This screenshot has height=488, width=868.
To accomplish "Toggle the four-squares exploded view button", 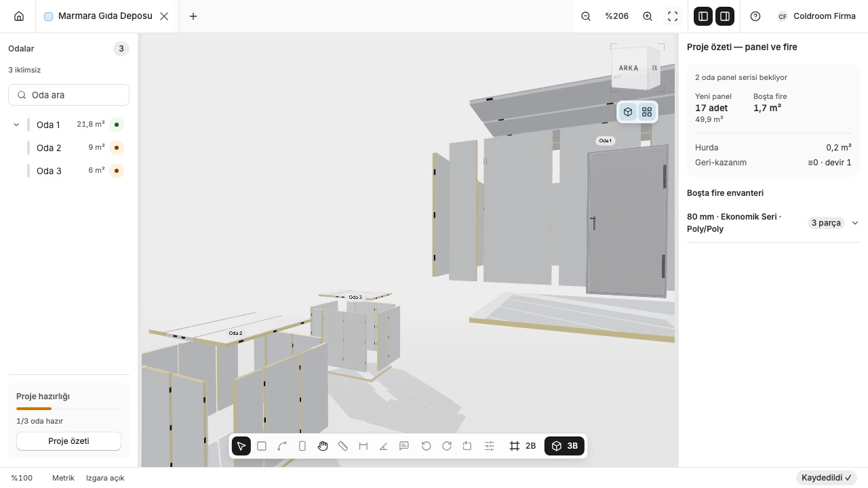I will pyautogui.click(x=647, y=112).
